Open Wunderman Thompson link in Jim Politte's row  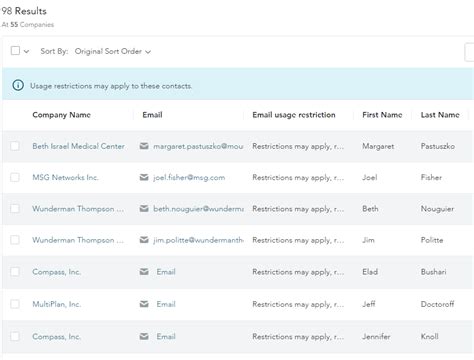click(78, 240)
